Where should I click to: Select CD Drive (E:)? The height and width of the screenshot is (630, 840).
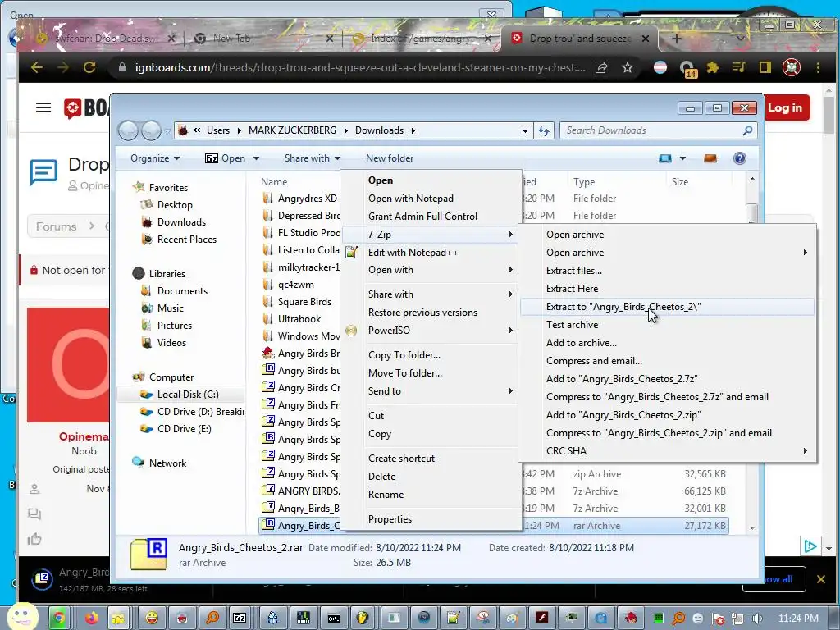pyautogui.click(x=184, y=428)
